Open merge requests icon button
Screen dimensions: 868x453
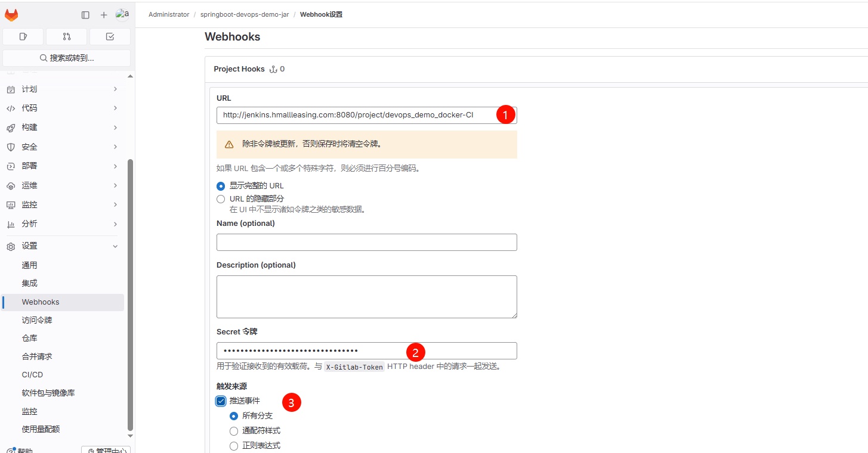66,36
